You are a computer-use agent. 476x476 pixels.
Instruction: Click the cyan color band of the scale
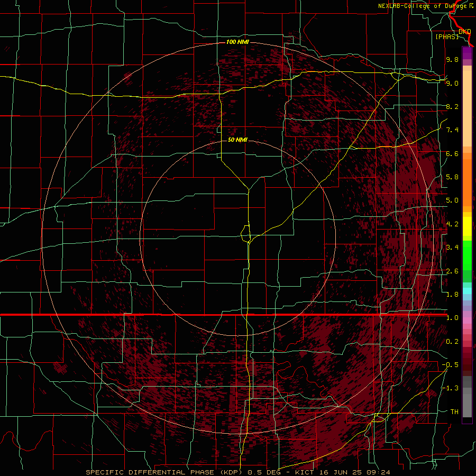tap(467, 291)
